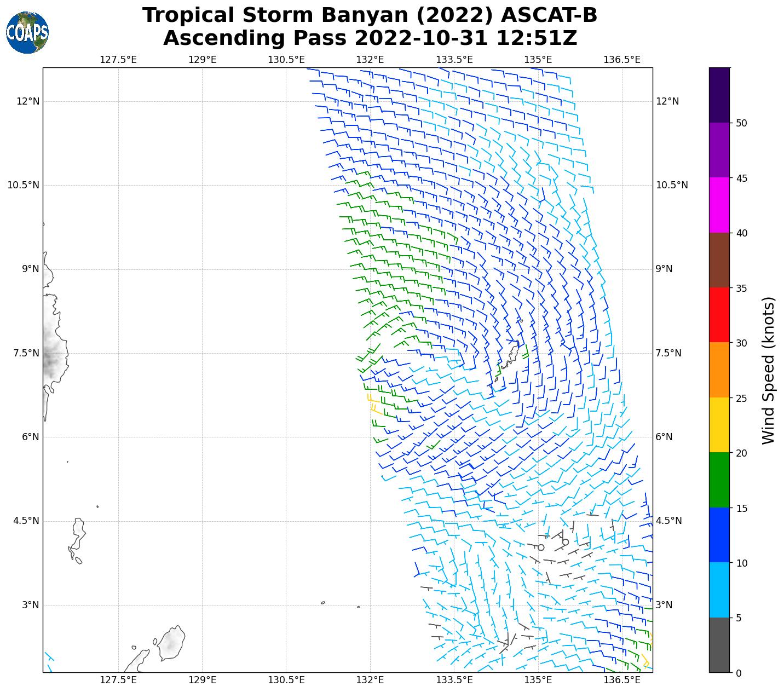The height and width of the screenshot is (692, 784).
Task: Click the COAPS globe logo
Action: 27,32
